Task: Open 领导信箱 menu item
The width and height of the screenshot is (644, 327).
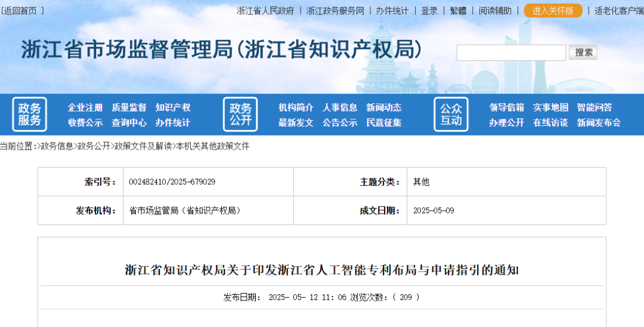Action: pyautogui.click(x=507, y=107)
